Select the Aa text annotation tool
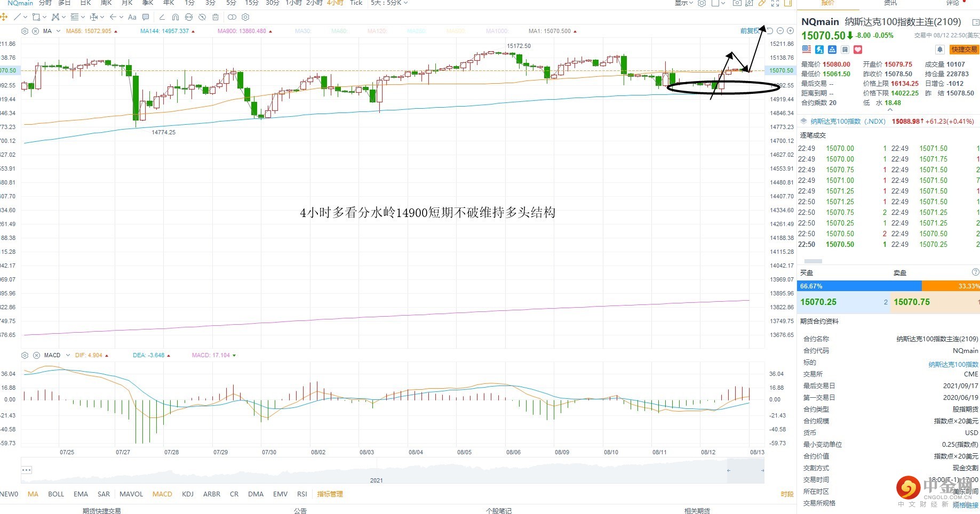Screen dimensions: 980x514 click(x=132, y=17)
